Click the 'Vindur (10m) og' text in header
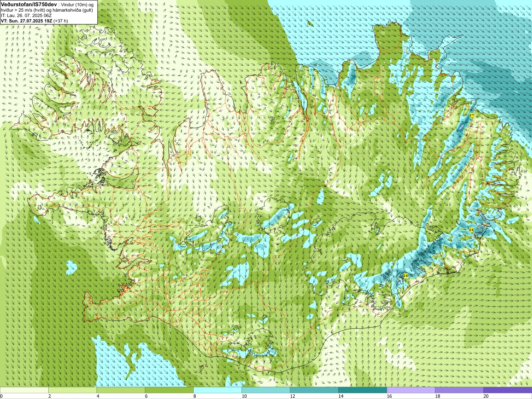The image size is (532, 399). pyautogui.click(x=77, y=5)
